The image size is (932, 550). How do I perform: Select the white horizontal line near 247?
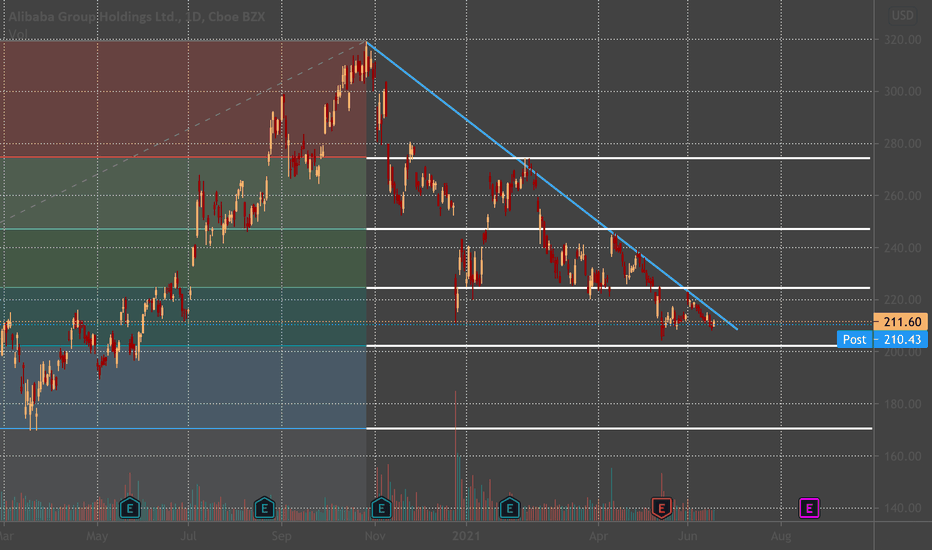[618, 229]
